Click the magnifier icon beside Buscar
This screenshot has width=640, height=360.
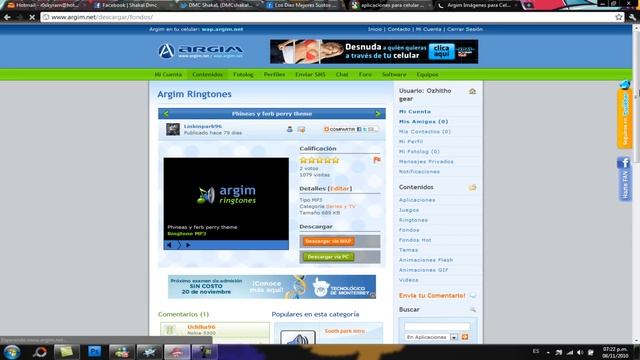coord(473,310)
